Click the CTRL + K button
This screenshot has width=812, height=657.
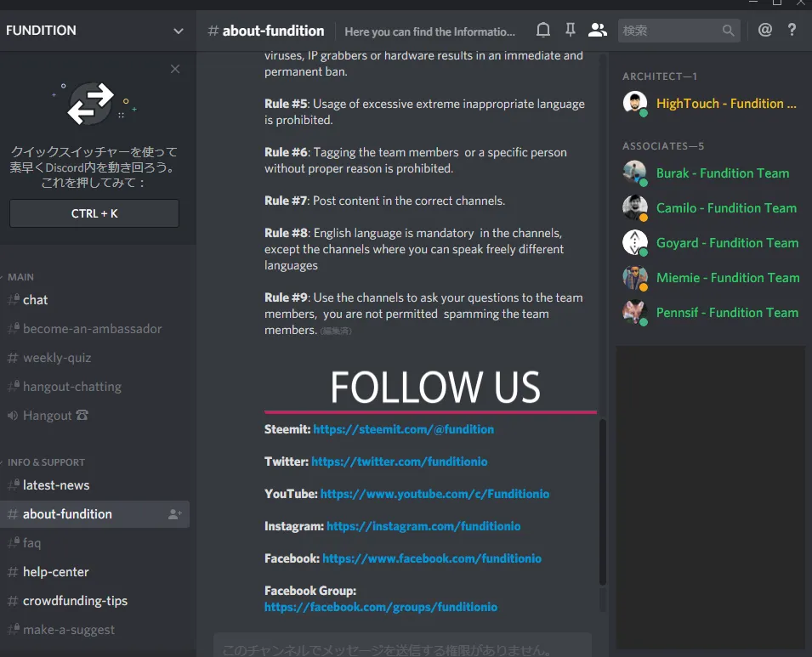pyautogui.click(x=94, y=213)
